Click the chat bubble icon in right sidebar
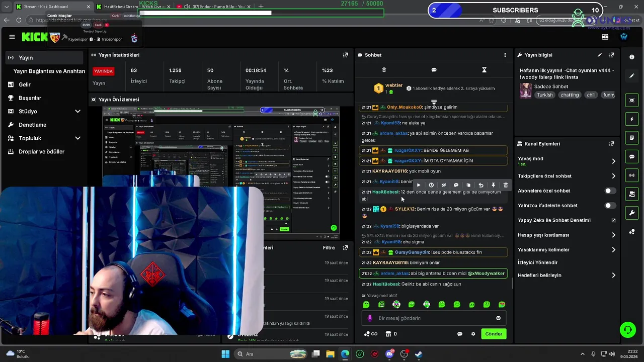 632,157
